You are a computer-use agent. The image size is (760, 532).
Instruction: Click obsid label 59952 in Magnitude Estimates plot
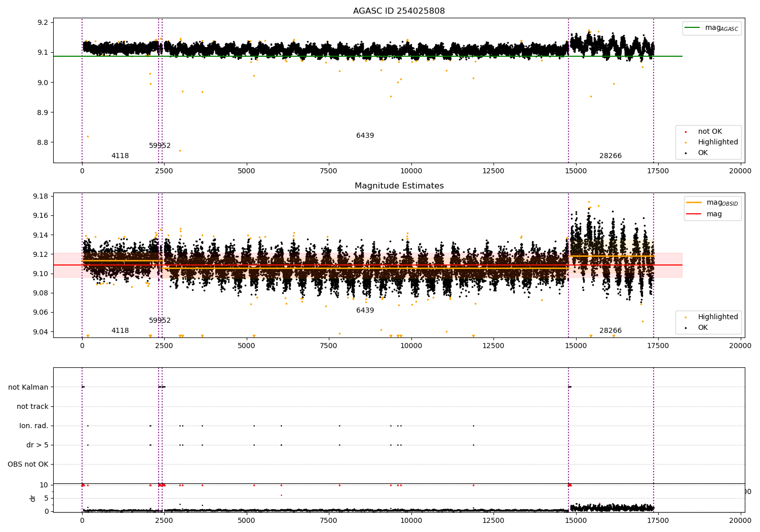(x=160, y=321)
